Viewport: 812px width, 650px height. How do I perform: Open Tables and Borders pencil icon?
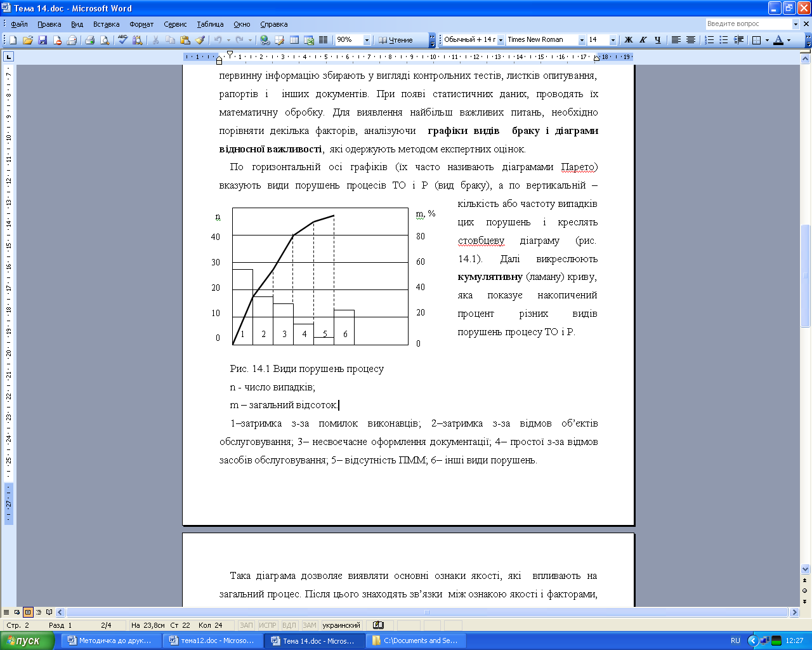point(280,40)
